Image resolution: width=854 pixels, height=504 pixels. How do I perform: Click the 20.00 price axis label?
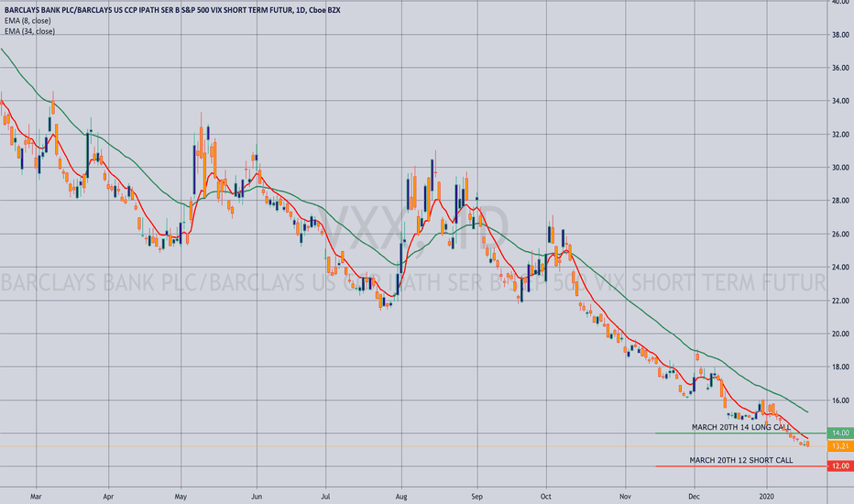pyautogui.click(x=840, y=334)
